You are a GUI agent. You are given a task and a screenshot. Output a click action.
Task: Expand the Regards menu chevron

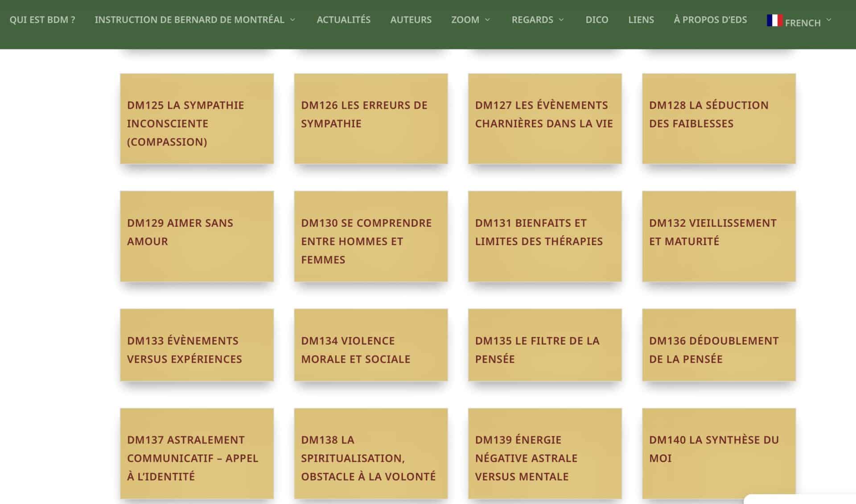click(x=561, y=20)
